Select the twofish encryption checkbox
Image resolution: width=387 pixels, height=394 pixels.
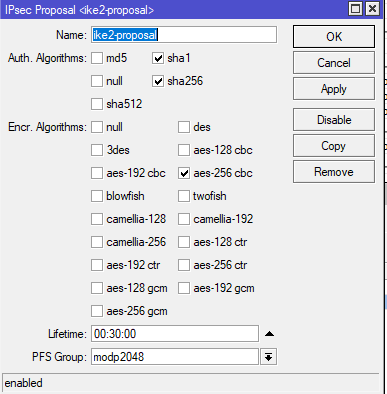tap(184, 196)
